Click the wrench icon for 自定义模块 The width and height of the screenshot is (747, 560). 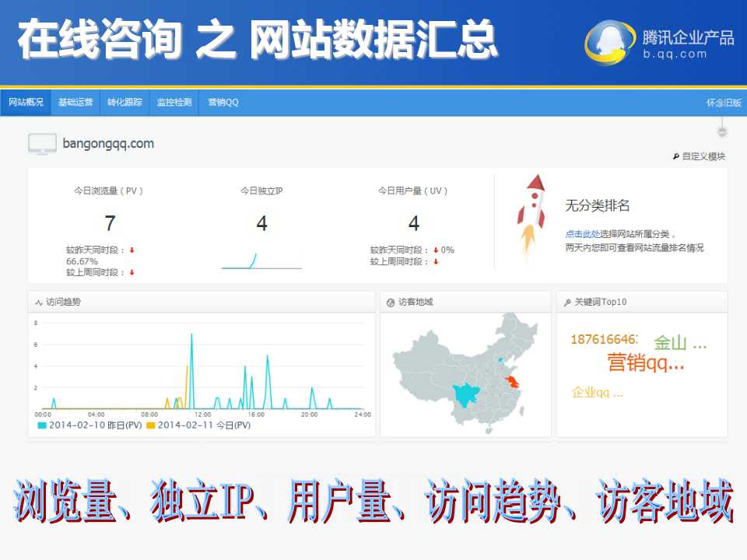[675, 156]
